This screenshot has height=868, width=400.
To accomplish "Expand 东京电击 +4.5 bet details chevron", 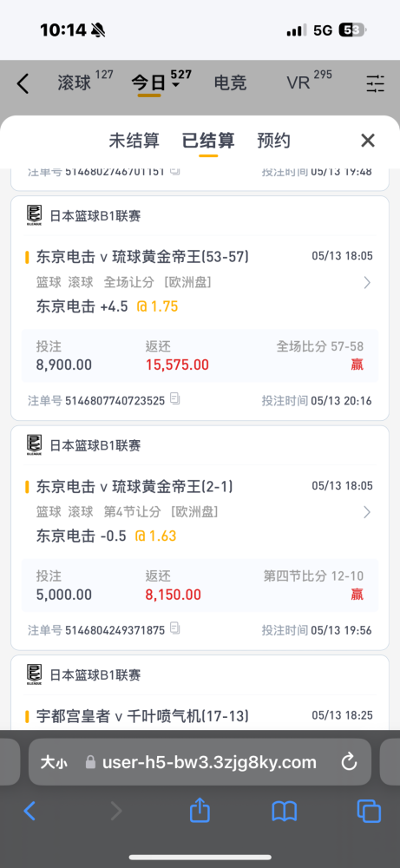I will [367, 284].
